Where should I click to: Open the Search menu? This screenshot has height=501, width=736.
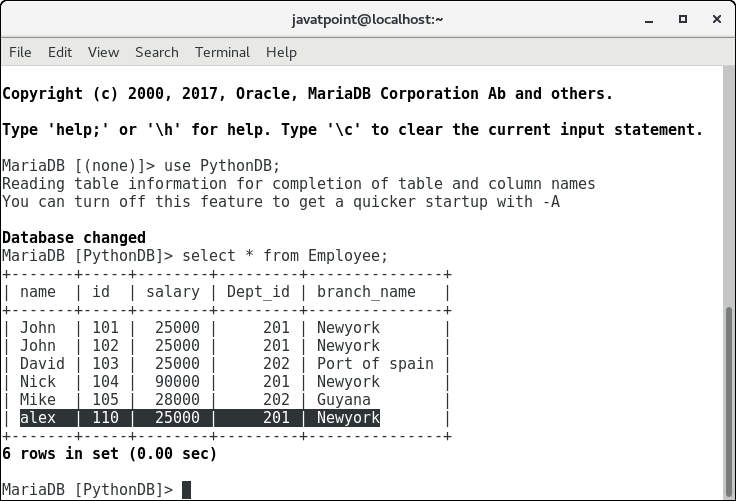[157, 52]
